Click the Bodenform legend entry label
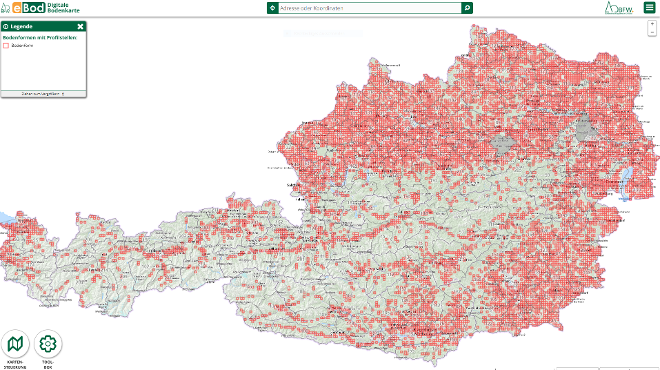The width and height of the screenshot is (660, 370). pos(22,45)
